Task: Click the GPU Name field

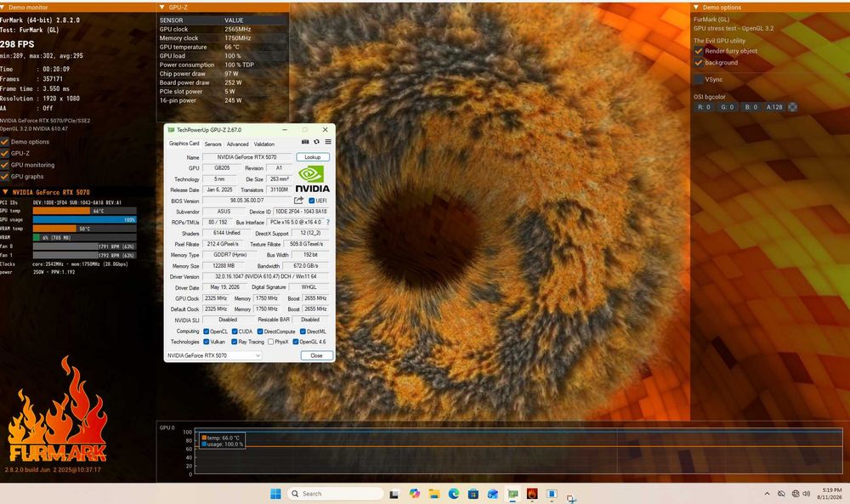Action: (246, 157)
